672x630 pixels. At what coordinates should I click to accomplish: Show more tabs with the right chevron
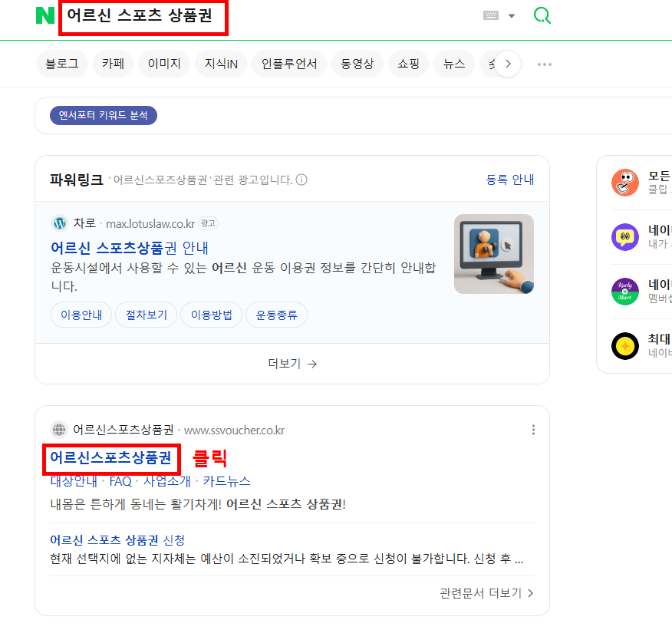508,64
